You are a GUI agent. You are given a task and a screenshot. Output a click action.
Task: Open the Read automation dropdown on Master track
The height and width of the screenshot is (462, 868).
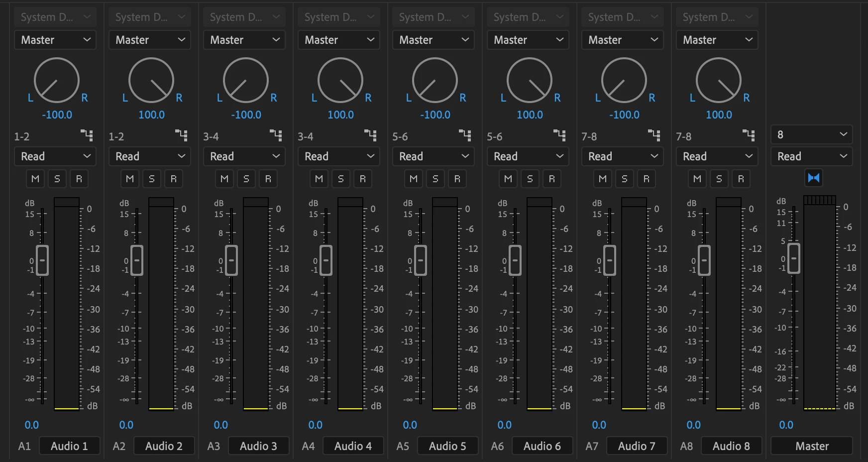tap(811, 156)
